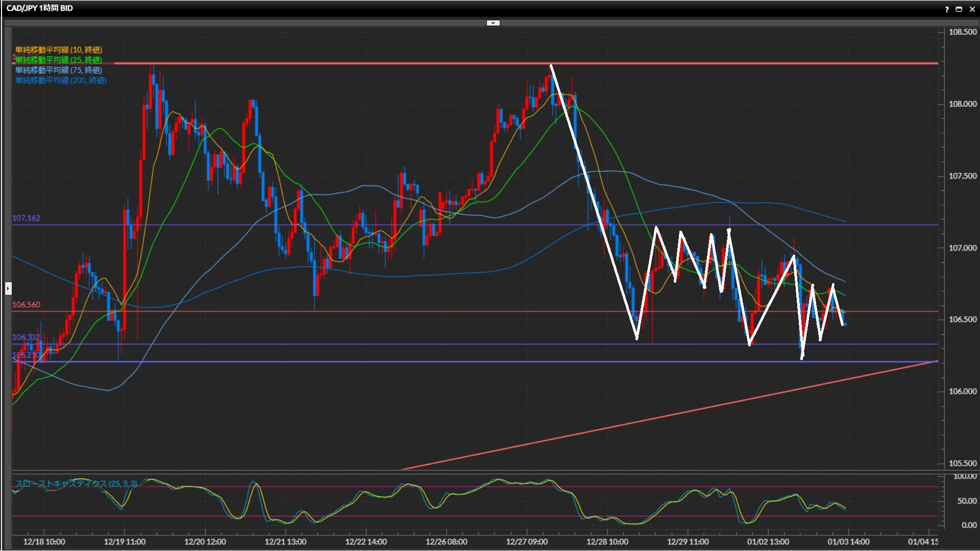The image size is (980, 551).
Task: Select the 107.162 horizontal line label
Action: pos(26,218)
